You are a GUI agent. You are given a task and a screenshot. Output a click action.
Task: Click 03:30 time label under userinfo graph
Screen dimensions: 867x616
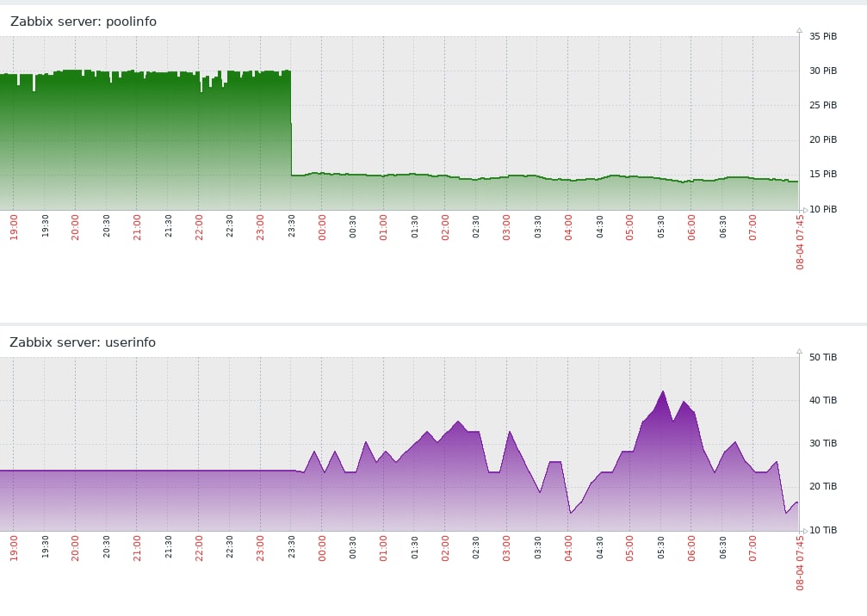(537, 547)
